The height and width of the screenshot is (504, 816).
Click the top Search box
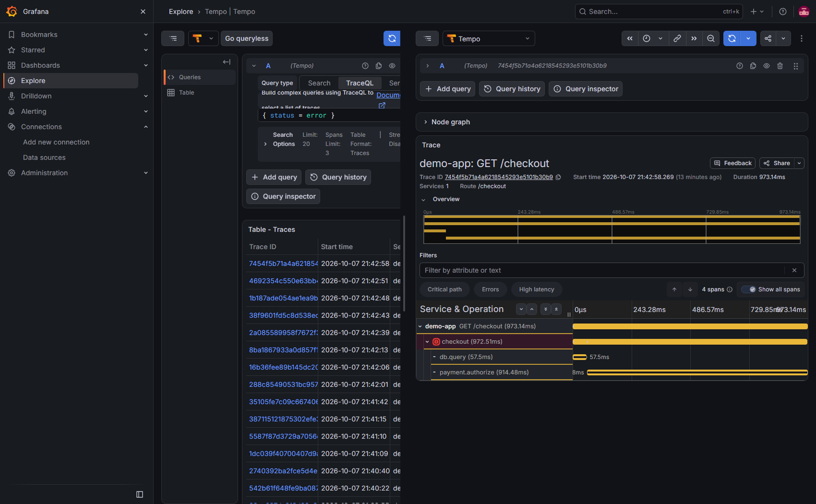click(x=659, y=12)
